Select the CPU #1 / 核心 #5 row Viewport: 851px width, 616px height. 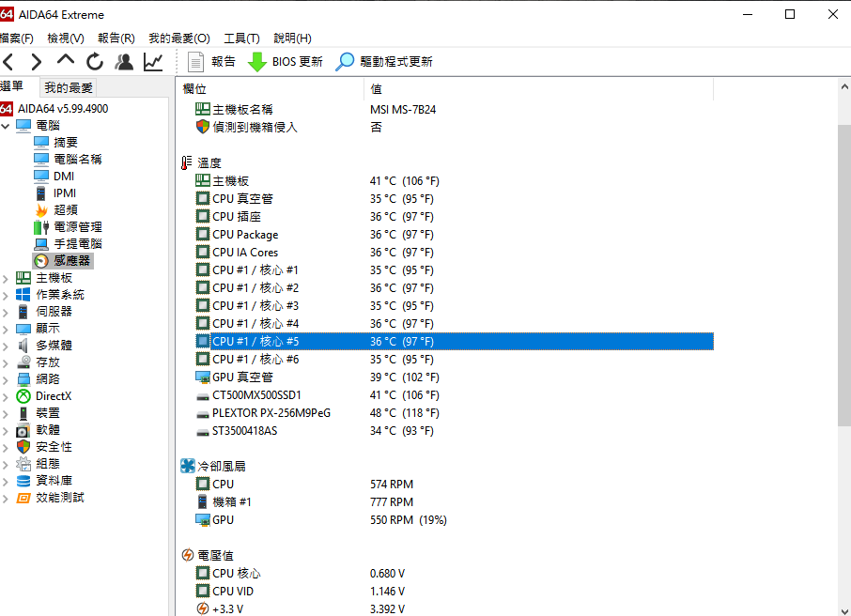point(454,342)
